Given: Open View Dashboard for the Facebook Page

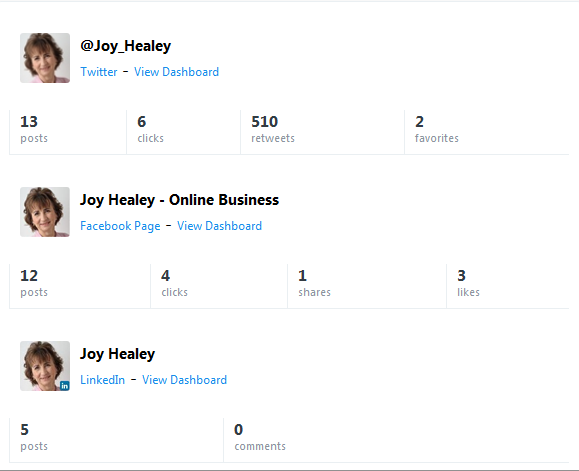Looking at the screenshot, I should point(220,226).
